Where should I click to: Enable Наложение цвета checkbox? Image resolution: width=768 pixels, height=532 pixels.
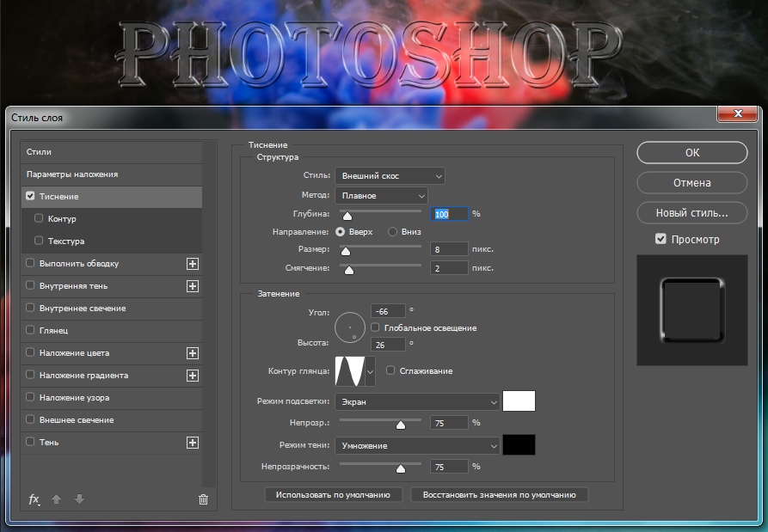pos(30,352)
